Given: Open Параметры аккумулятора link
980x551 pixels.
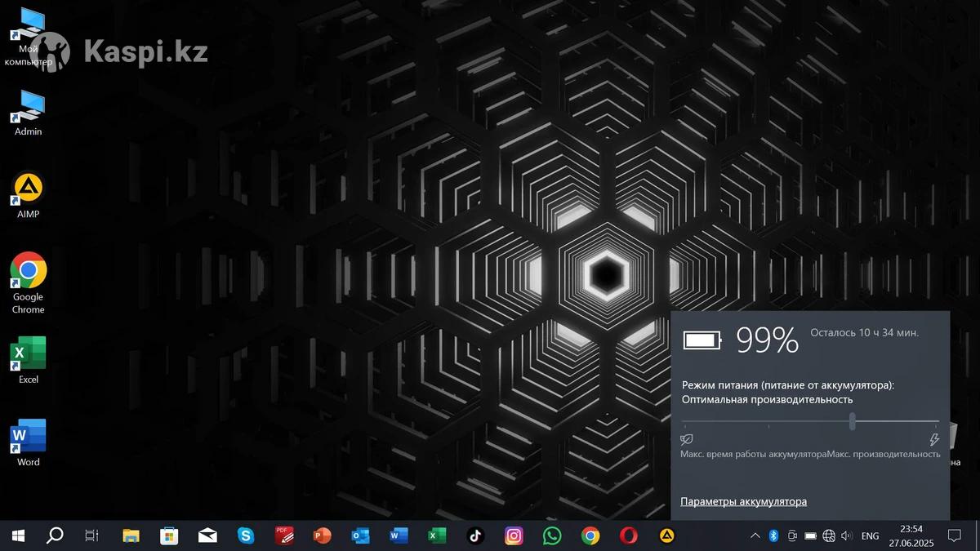Looking at the screenshot, I should coord(743,501).
